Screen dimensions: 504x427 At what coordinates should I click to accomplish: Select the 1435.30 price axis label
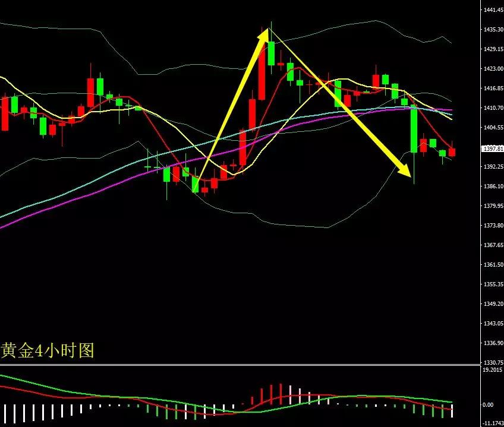point(493,30)
